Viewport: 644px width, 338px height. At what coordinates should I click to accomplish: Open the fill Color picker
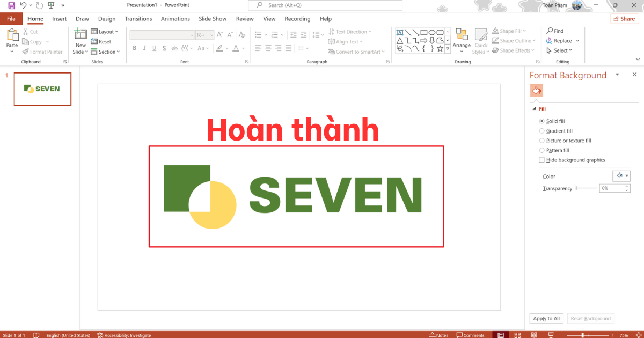(x=621, y=175)
